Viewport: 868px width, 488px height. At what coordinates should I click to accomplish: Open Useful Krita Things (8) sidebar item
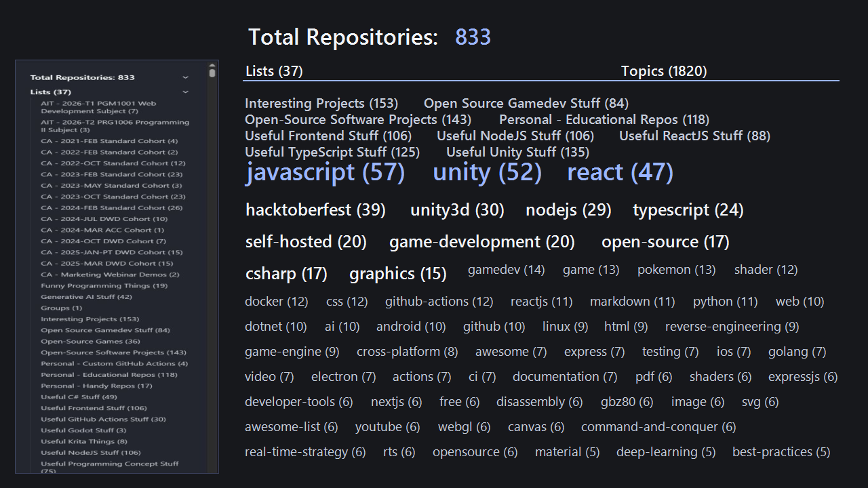click(84, 441)
